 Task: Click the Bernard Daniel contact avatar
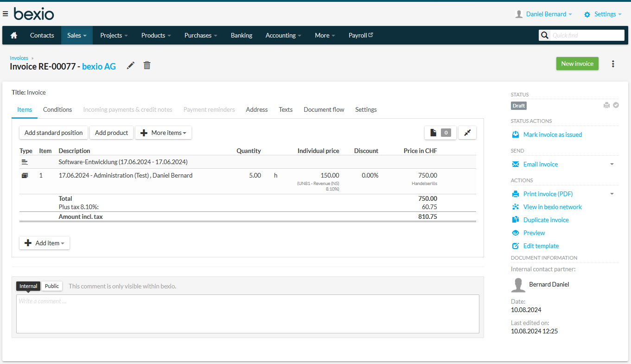tap(518, 285)
